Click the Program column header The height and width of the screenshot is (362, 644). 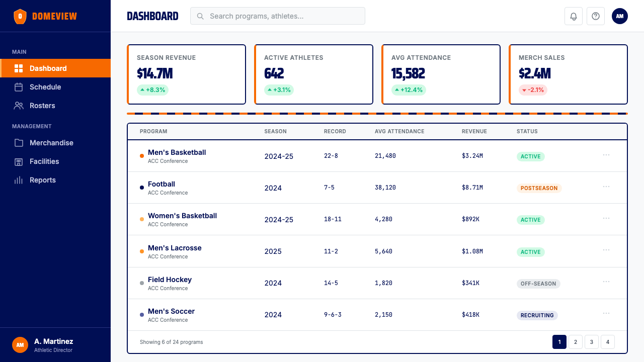coord(153,131)
